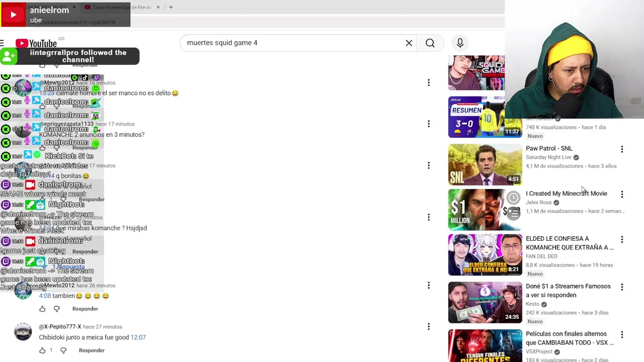The image size is (644, 362).
Task: Dislike the 'Chibidoki junto a meica' comment
Action: pyautogui.click(x=63, y=350)
